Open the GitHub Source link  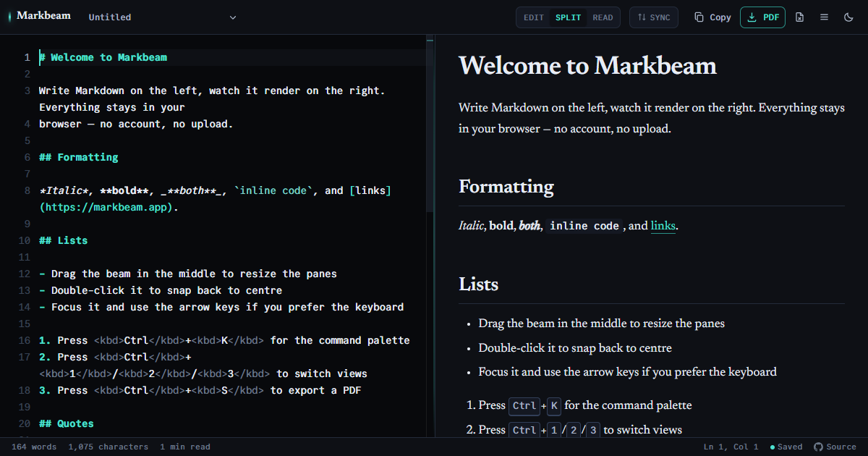[x=835, y=447]
